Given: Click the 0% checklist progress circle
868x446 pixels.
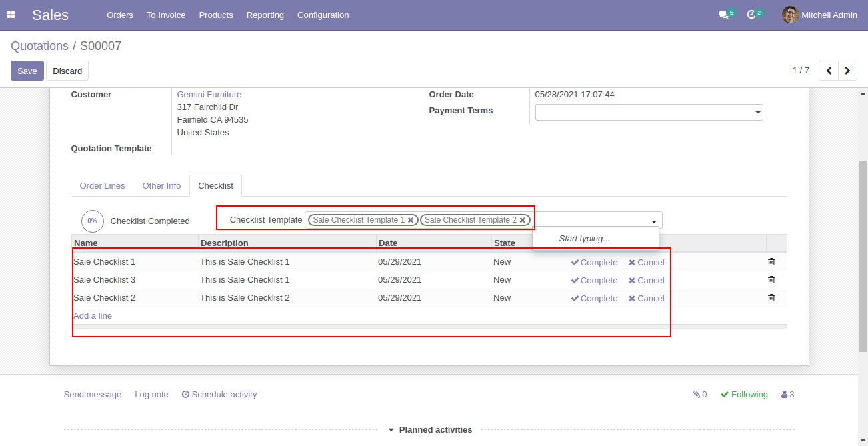Looking at the screenshot, I should [92, 221].
